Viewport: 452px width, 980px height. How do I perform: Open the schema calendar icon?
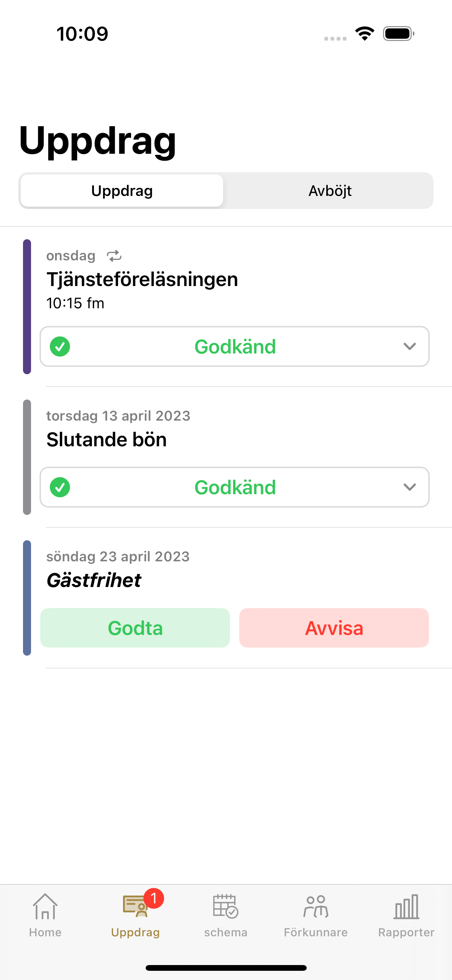pyautogui.click(x=226, y=906)
